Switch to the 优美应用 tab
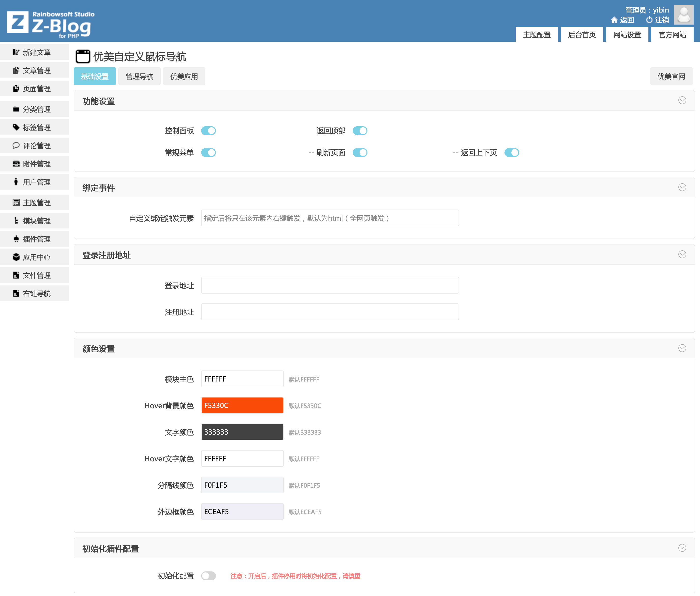The image size is (700, 596). point(184,76)
